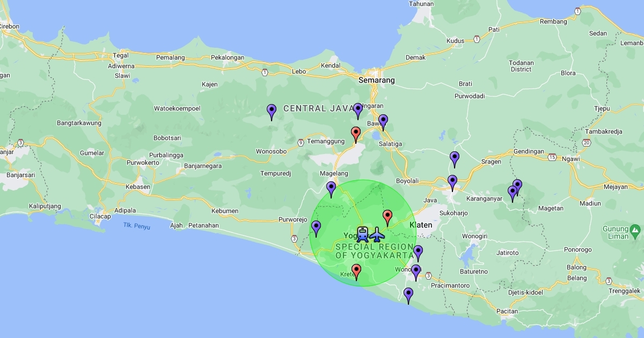
Task: Click the purple pin on the southern coast
Action: click(x=408, y=295)
